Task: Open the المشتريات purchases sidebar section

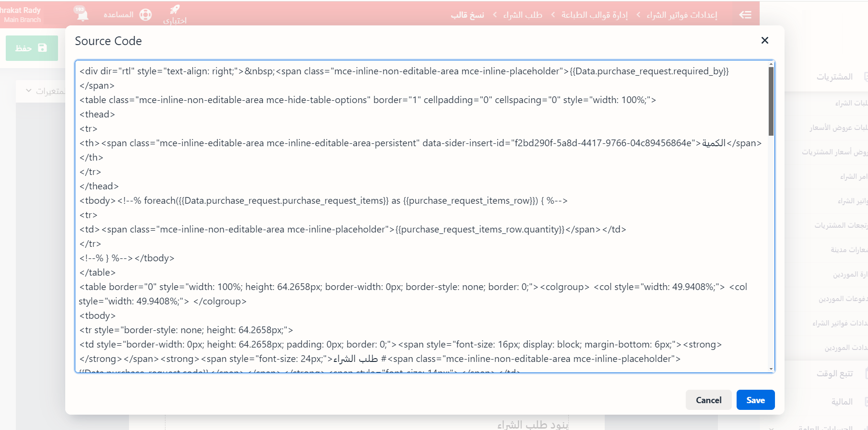Action: point(834,77)
